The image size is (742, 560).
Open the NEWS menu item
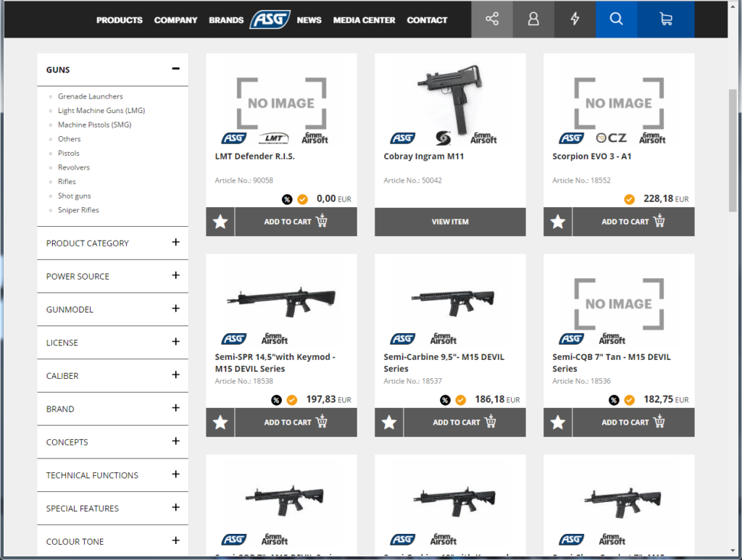(309, 20)
